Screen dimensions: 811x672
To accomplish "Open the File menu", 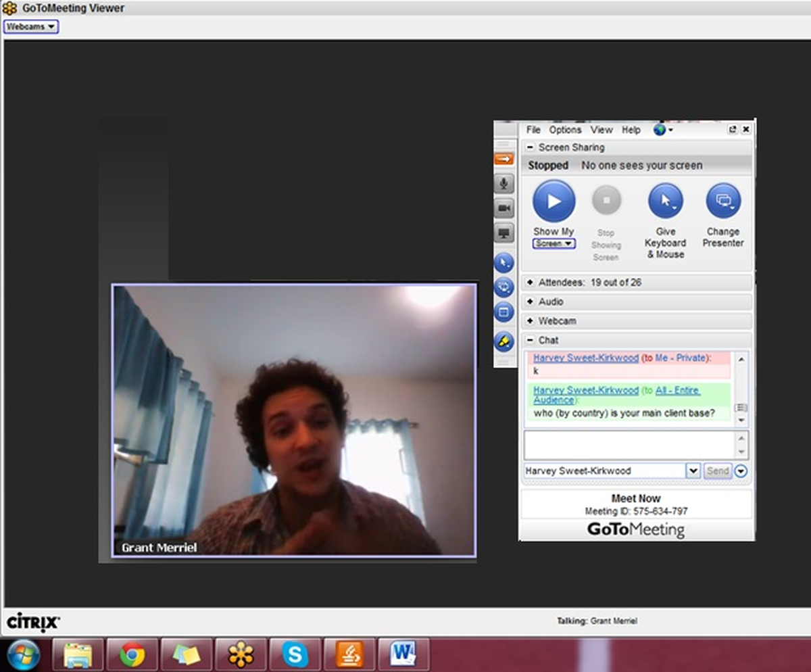I will click(533, 130).
